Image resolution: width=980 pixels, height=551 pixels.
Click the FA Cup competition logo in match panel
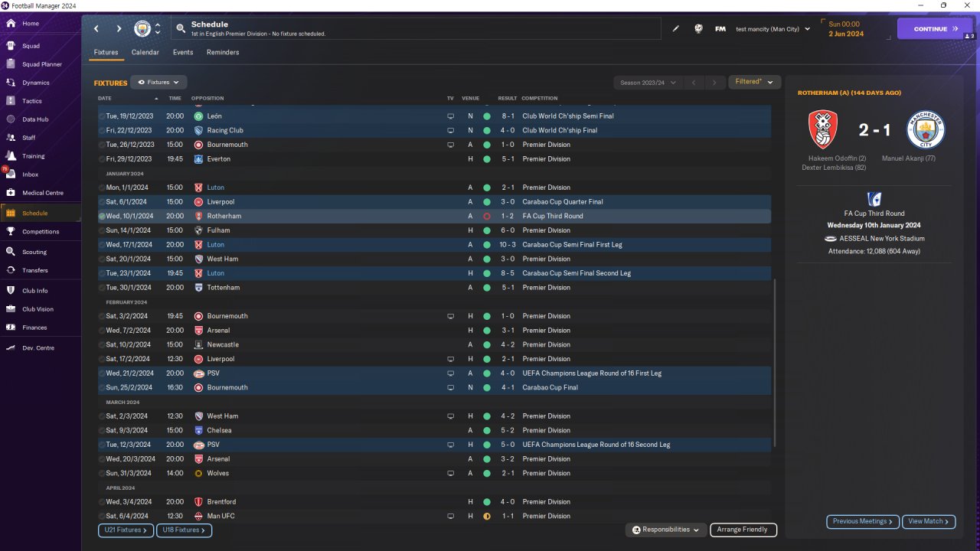tap(874, 200)
